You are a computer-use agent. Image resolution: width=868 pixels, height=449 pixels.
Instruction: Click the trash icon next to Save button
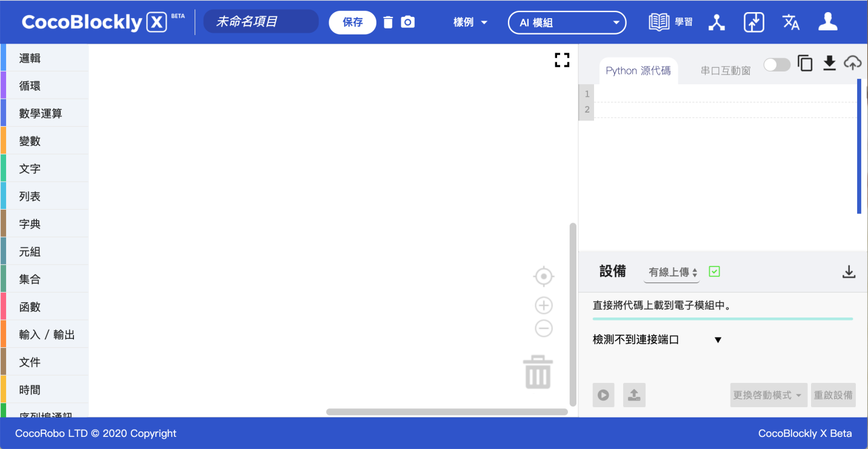click(x=388, y=22)
